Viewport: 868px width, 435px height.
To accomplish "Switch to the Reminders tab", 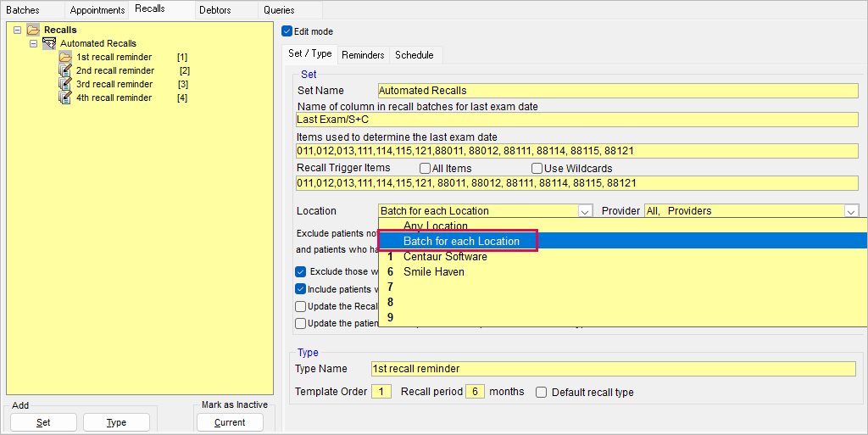I will 363,55.
